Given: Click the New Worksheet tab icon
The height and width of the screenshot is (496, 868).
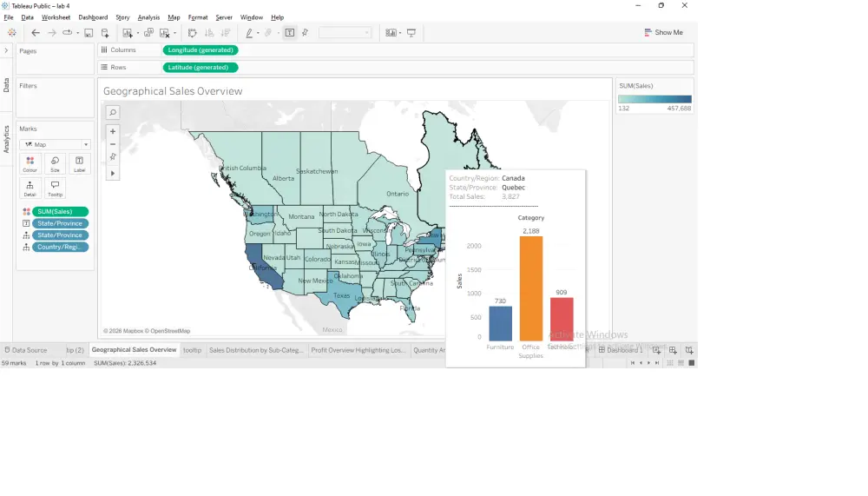Looking at the screenshot, I should 656,350.
